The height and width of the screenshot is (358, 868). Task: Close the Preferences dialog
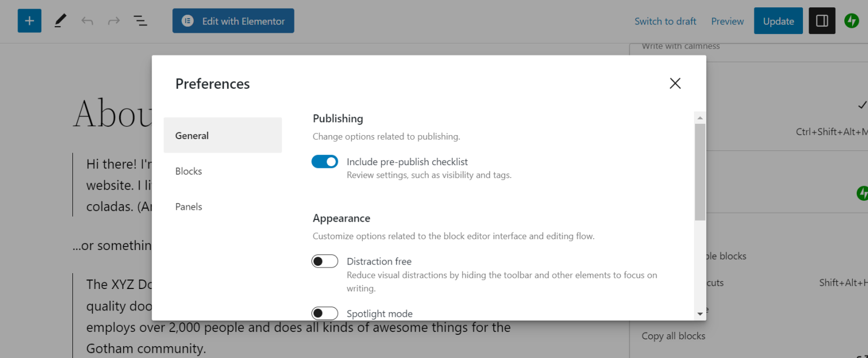point(675,83)
